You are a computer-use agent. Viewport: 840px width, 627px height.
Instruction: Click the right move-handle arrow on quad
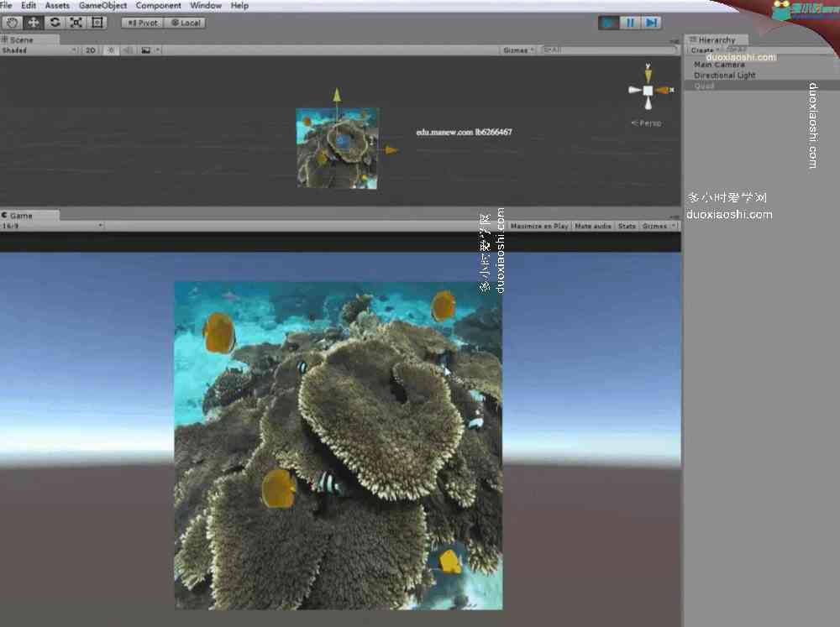(x=391, y=150)
